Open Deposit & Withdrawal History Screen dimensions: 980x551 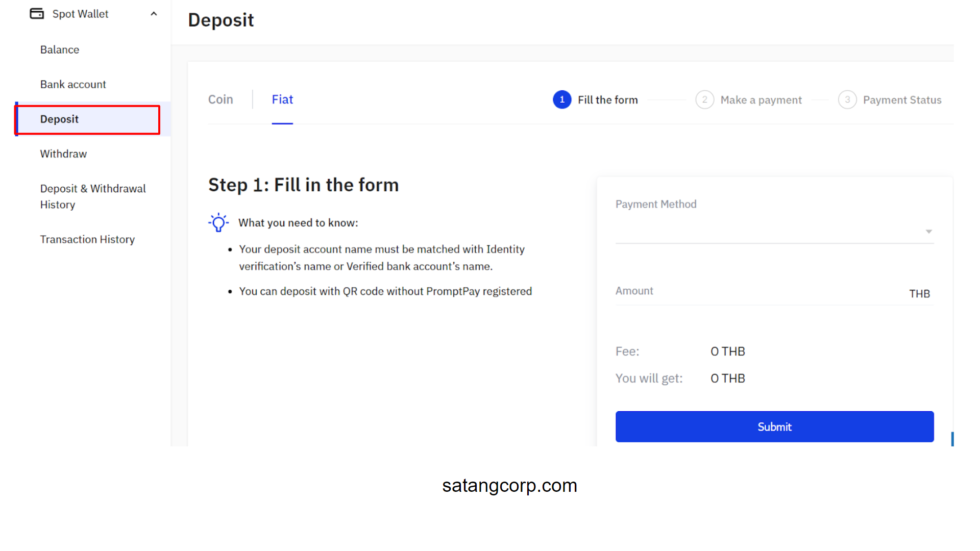(93, 196)
